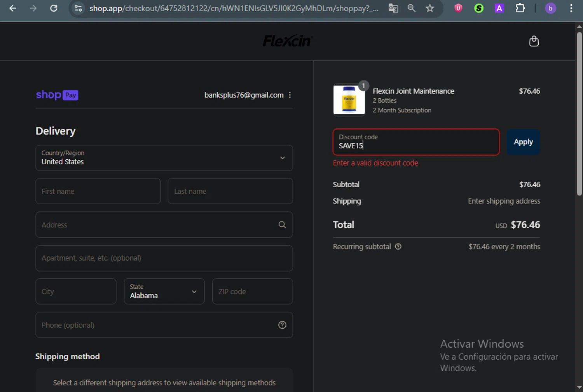This screenshot has width=583, height=392.
Task: Click the Address field
Action: coord(164,225)
